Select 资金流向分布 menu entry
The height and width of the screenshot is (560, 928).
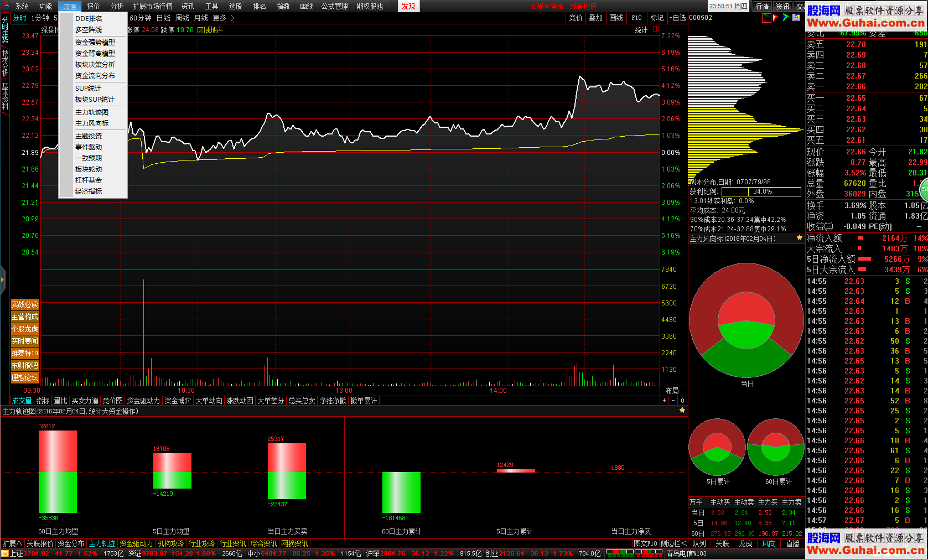pos(93,75)
